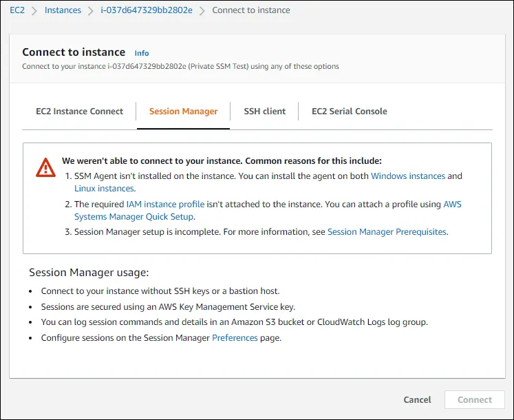Click the Info link beside heading
514x420 pixels.
tap(142, 53)
